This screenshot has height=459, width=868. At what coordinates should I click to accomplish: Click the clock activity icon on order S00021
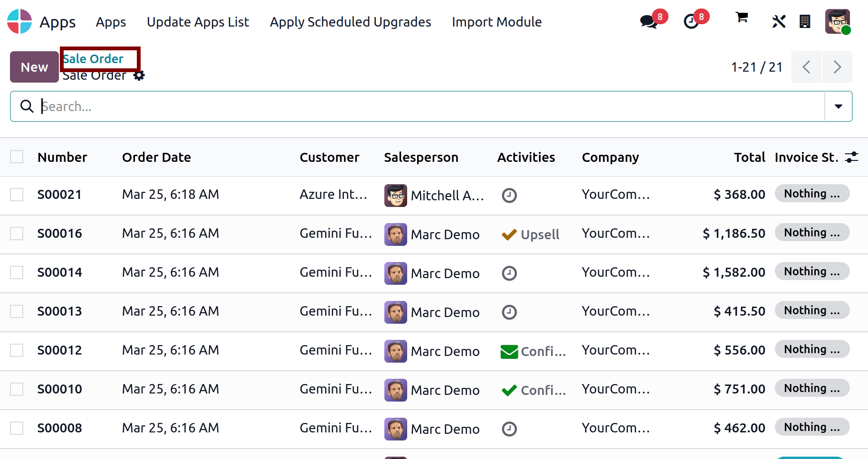tap(509, 195)
